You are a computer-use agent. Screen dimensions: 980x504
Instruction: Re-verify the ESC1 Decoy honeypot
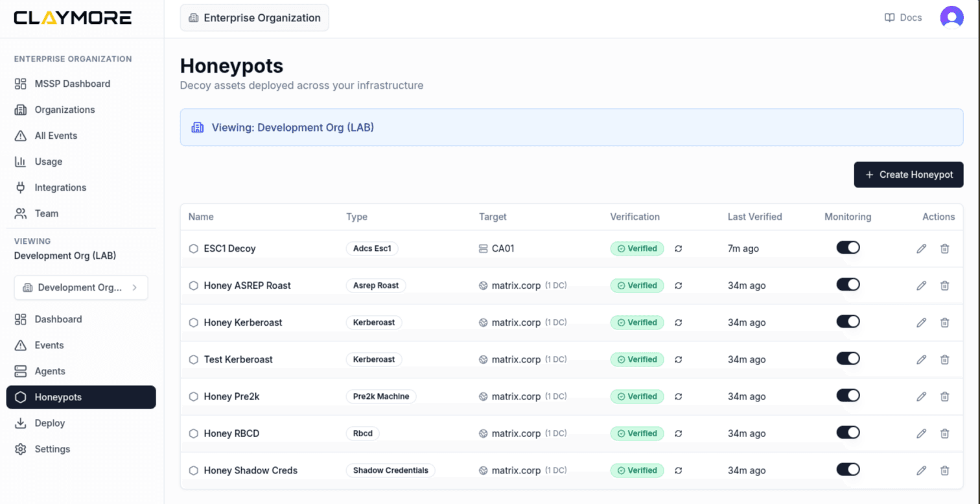coord(678,248)
